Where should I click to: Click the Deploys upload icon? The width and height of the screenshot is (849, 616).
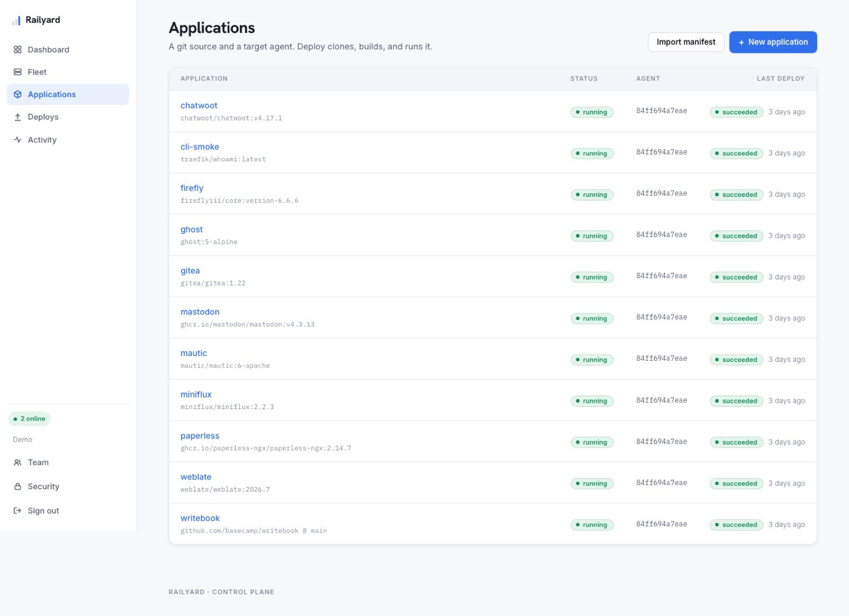[x=18, y=117]
